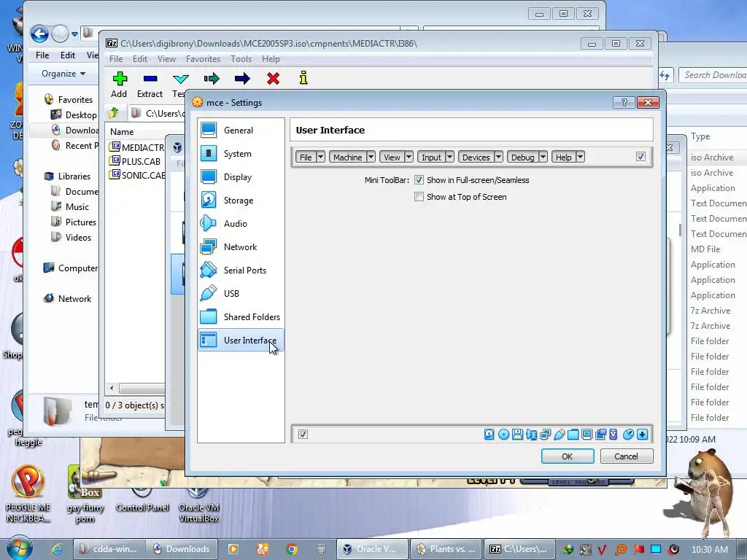Click OK to confirm settings
Viewport: 747px width, 560px height.
568,456
